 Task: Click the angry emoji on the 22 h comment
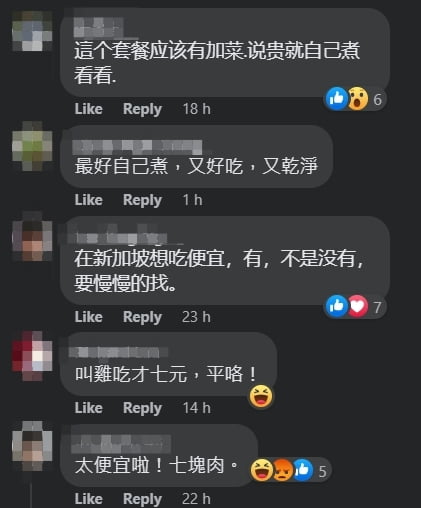[283, 470]
